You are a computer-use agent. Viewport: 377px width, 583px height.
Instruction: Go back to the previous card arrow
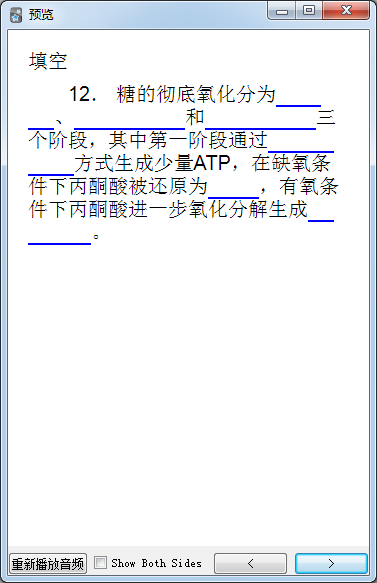(x=250, y=563)
